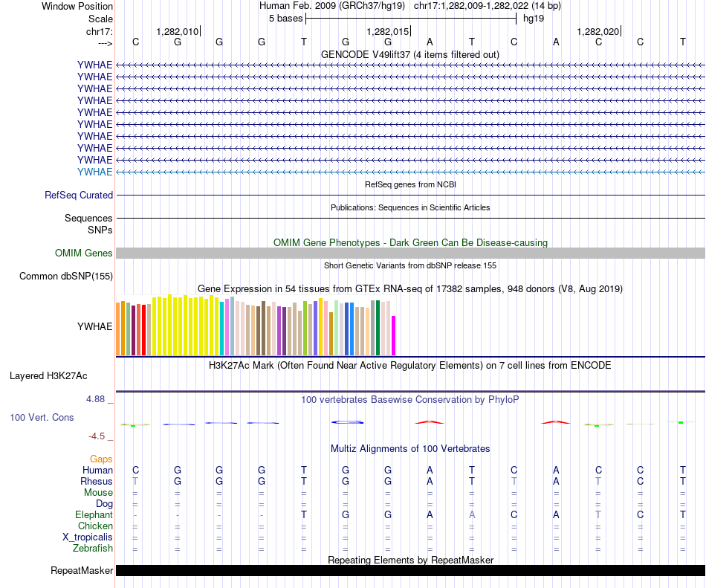Click the cyan bar in GTEx expression chart

(x=222, y=329)
